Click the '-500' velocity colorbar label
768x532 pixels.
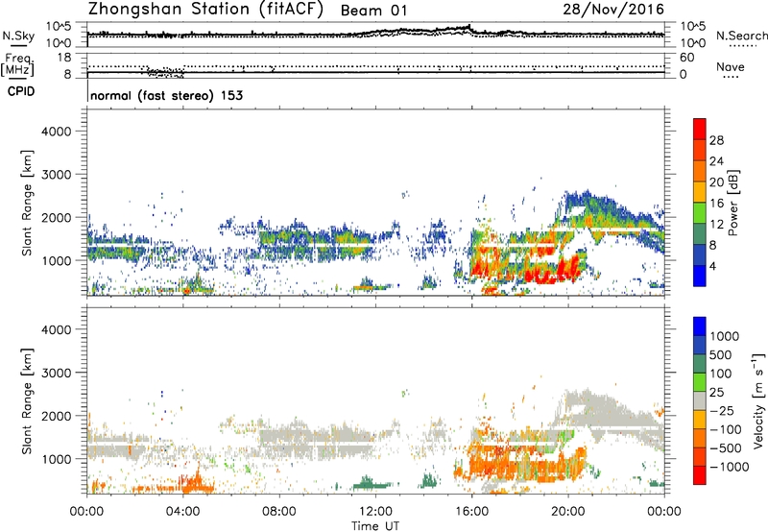[x=726, y=448]
